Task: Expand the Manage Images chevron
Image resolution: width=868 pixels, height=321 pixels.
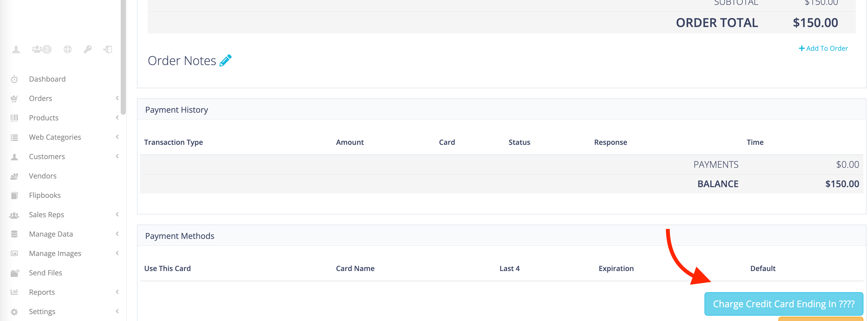Action: pos(117,253)
